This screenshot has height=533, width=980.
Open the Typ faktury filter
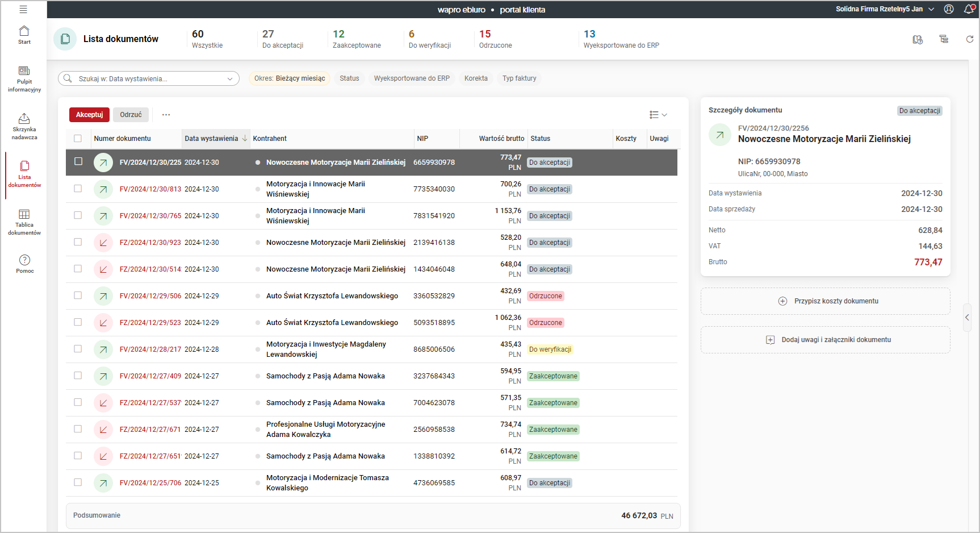pyautogui.click(x=519, y=78)
